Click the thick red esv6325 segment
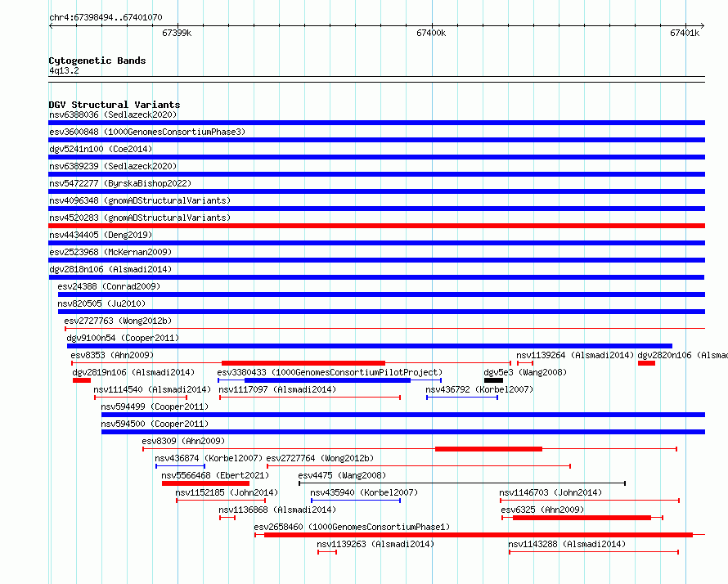 click(582, 518)
